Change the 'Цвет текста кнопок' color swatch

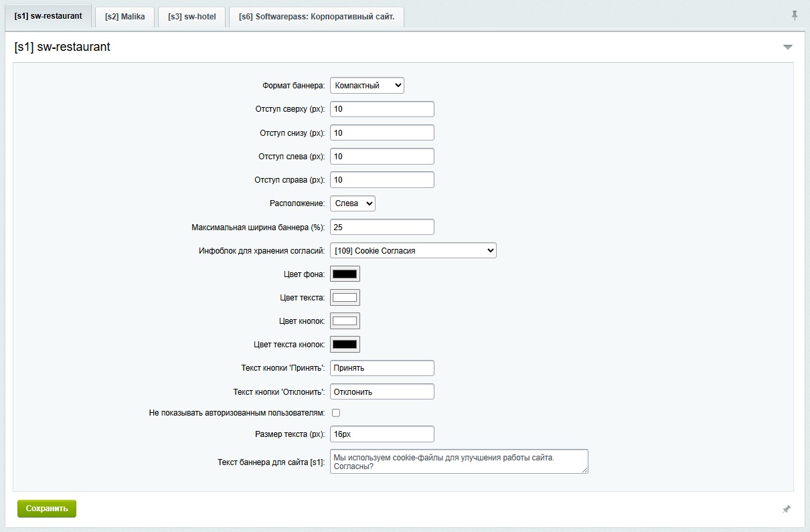point(345,345)
